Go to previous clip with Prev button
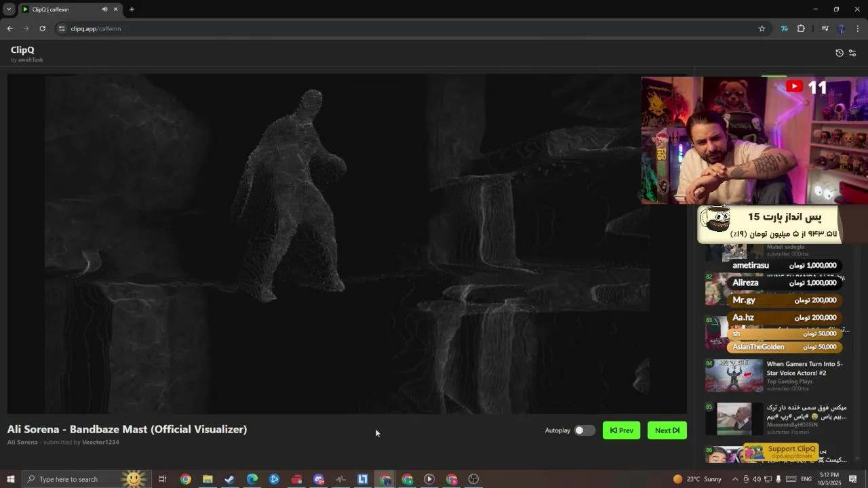This screenshot has height=488, width=868. pyautogui.click(x=621, y=430)
